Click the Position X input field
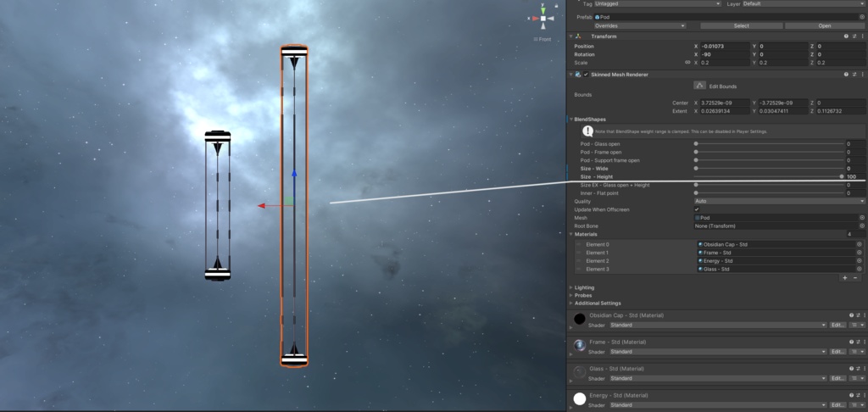Viewport: 868px width, 412px height. click(x=725, y=47)
